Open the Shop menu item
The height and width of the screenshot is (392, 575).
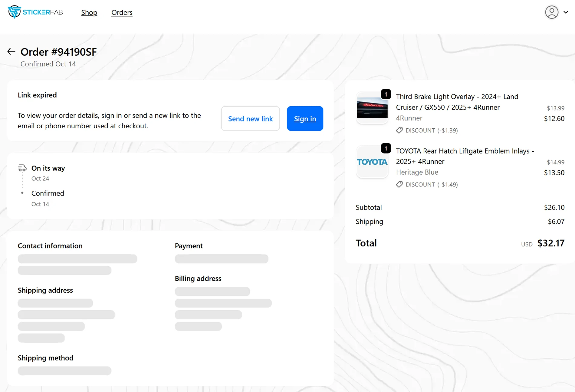89,12
